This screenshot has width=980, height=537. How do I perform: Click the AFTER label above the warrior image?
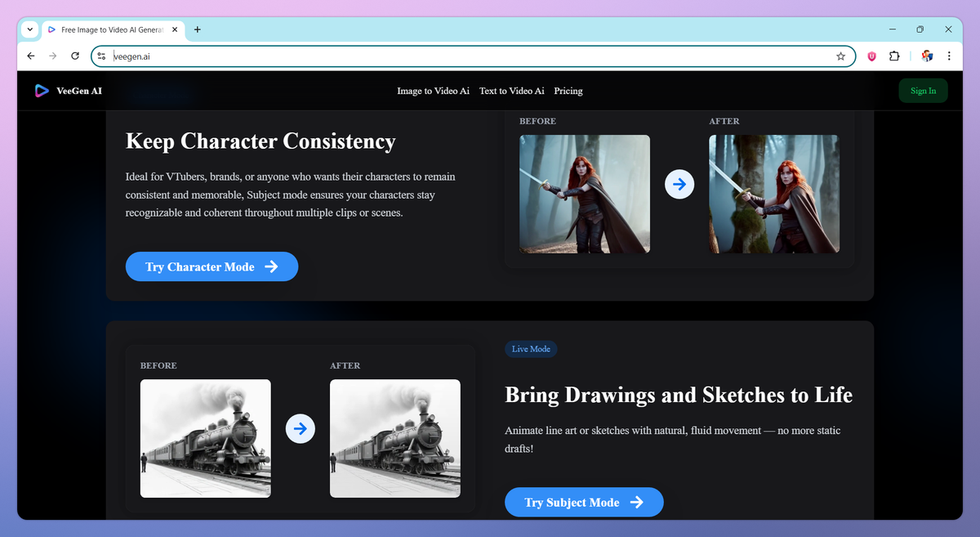coord(724,121)
